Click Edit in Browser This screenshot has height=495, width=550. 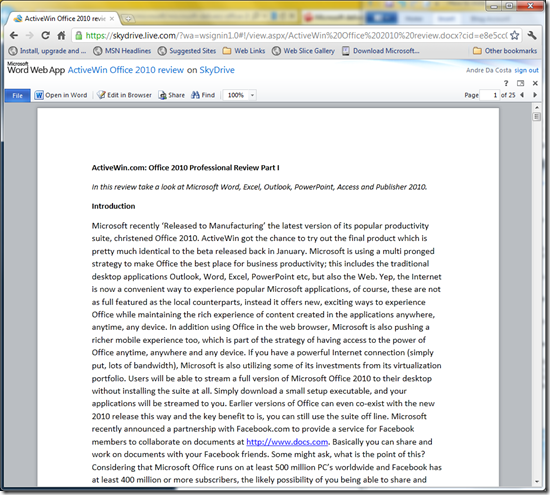click(124, 95)
